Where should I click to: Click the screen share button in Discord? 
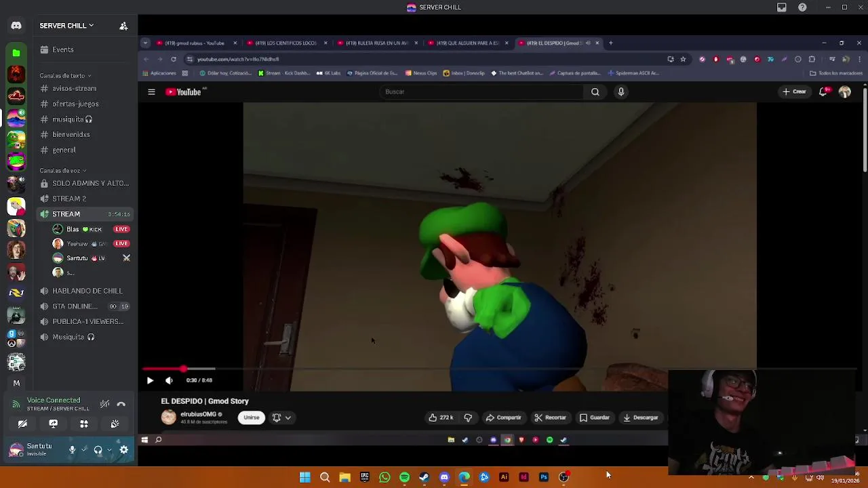pyautogui.click(x=53, y=424)
